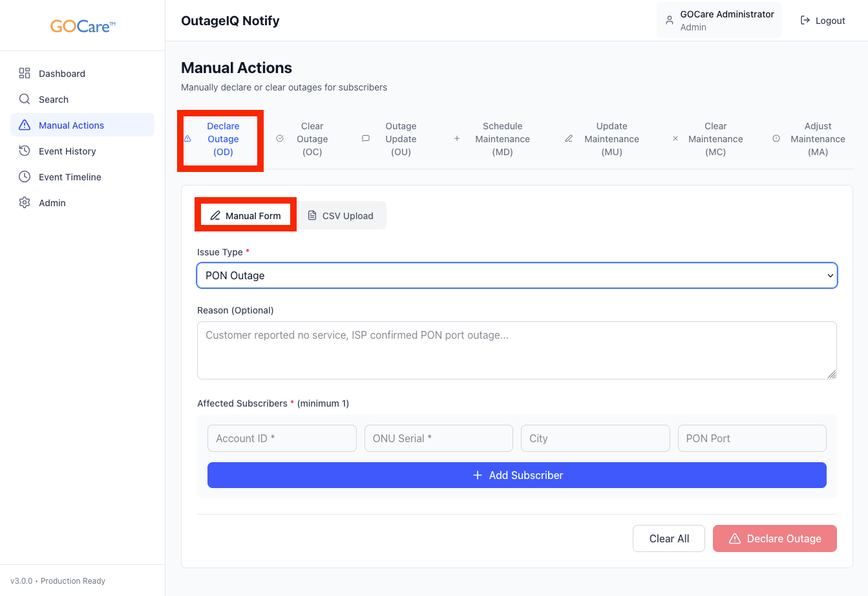Click the Event History clock-arrow icon
The image size is (868, 596).
tap(25, 151)
